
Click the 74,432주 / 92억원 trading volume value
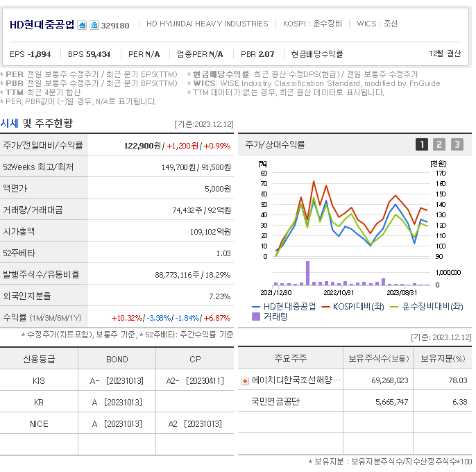click(x=201, y=210)
